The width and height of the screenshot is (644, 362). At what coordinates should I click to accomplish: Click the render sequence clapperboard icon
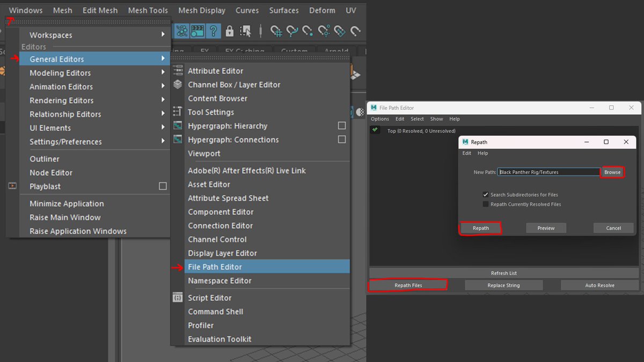click(x=197, y=31)
